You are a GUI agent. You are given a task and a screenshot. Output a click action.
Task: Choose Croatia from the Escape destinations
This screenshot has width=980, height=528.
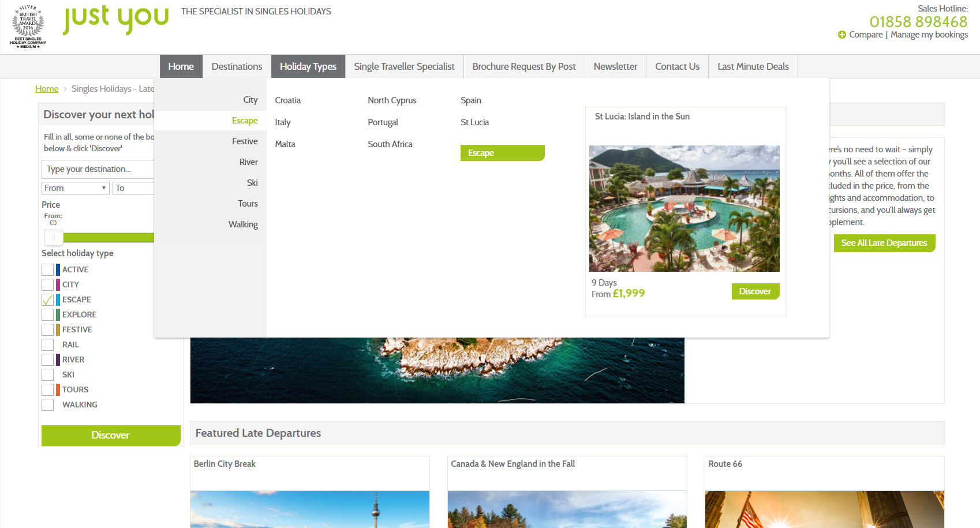287,100
